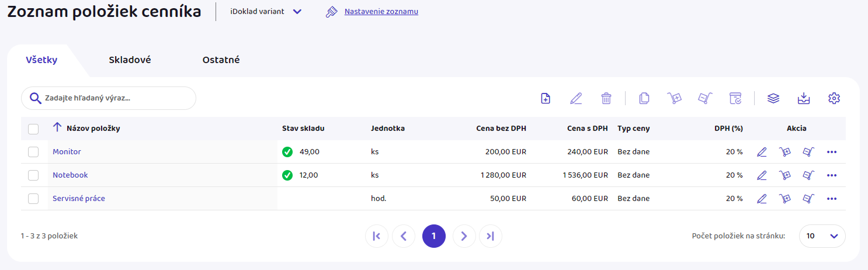The height and width of the screenshot is (270, 868).
Task: Edit the Monitor item with the pencil icon
Action: pyautogui.click(x=762, y=152)
